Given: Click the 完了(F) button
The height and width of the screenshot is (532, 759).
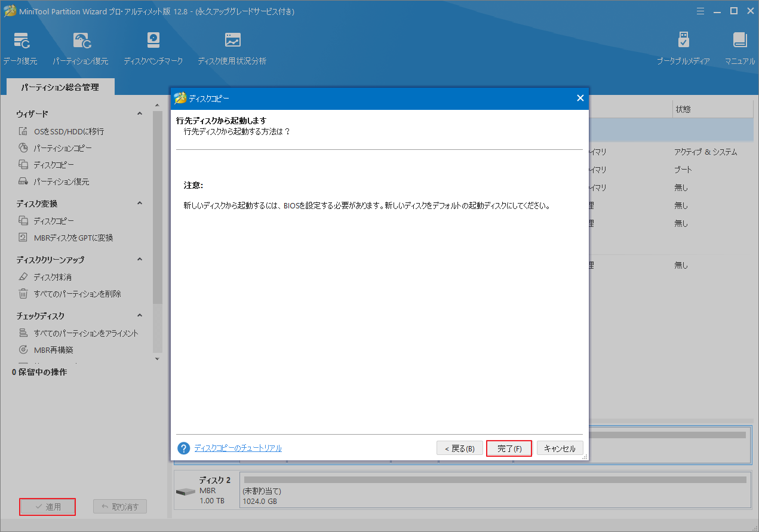Looking at the screenshot, I should (509, 448).
